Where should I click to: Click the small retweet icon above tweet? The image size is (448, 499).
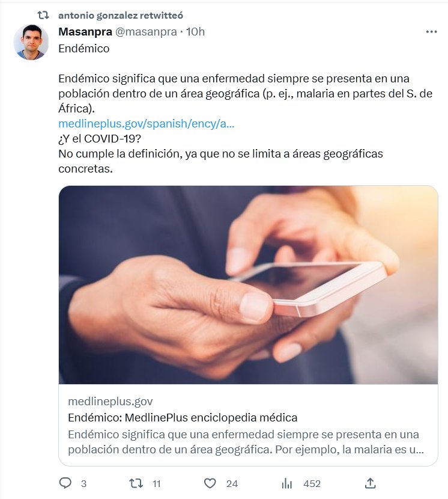click(43, 15)
